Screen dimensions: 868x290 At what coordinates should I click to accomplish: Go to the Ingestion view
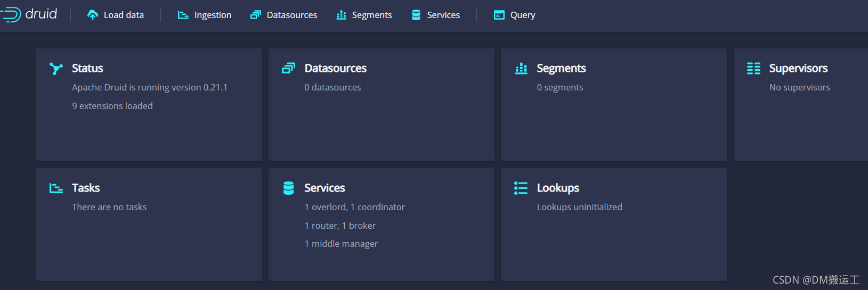point(205,15)
